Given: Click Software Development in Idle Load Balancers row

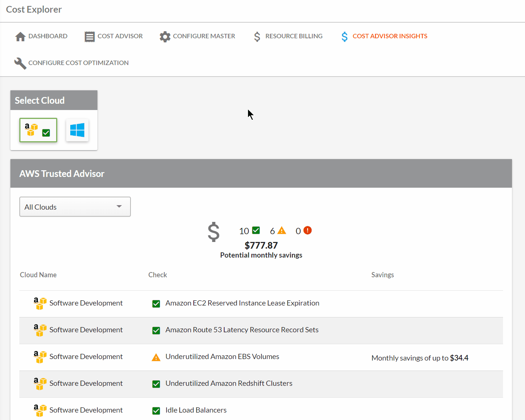Looking at the screenshot, I should (x=86, y=410).
